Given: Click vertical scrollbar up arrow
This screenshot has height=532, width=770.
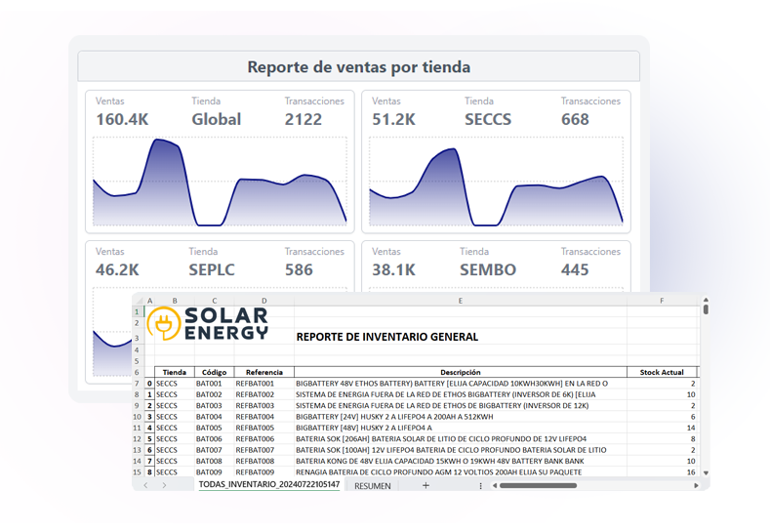Looking at the screenshot, I should tap(706, 299).
